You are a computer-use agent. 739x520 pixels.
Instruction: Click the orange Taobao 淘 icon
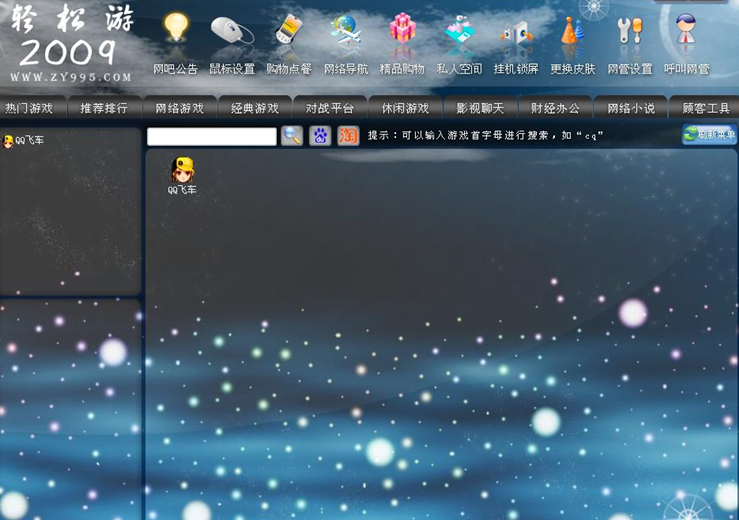tap(348, 136)
